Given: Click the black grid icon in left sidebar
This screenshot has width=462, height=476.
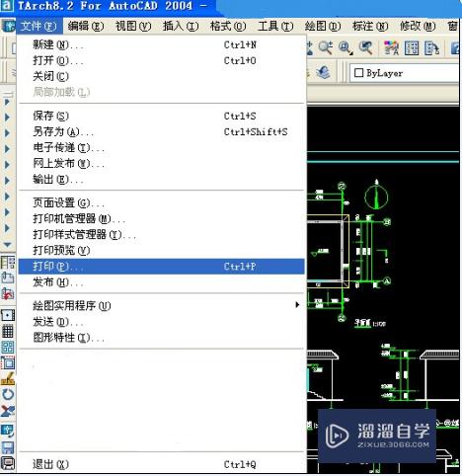Looking at the screenshot, I should pyautogui.click(x=8, y=331).
